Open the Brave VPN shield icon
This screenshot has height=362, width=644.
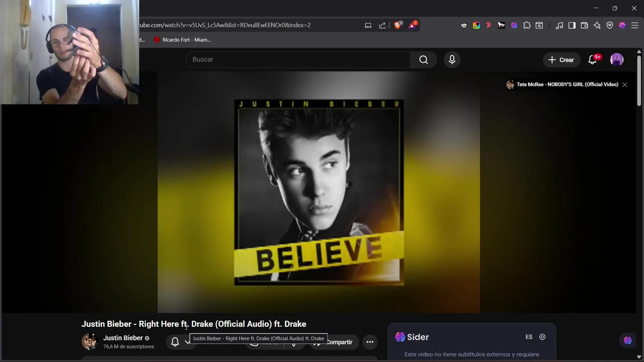point(610,25)
